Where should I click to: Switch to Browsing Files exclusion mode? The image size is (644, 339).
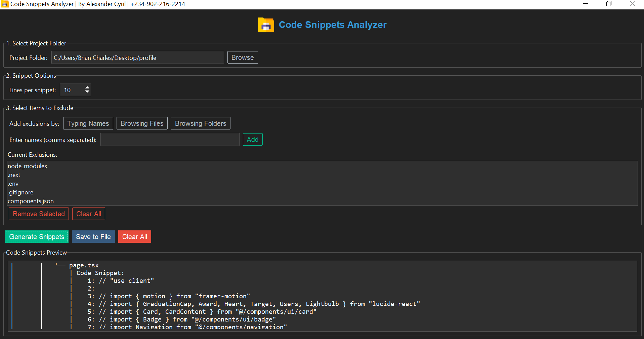(x=142, y=123)
